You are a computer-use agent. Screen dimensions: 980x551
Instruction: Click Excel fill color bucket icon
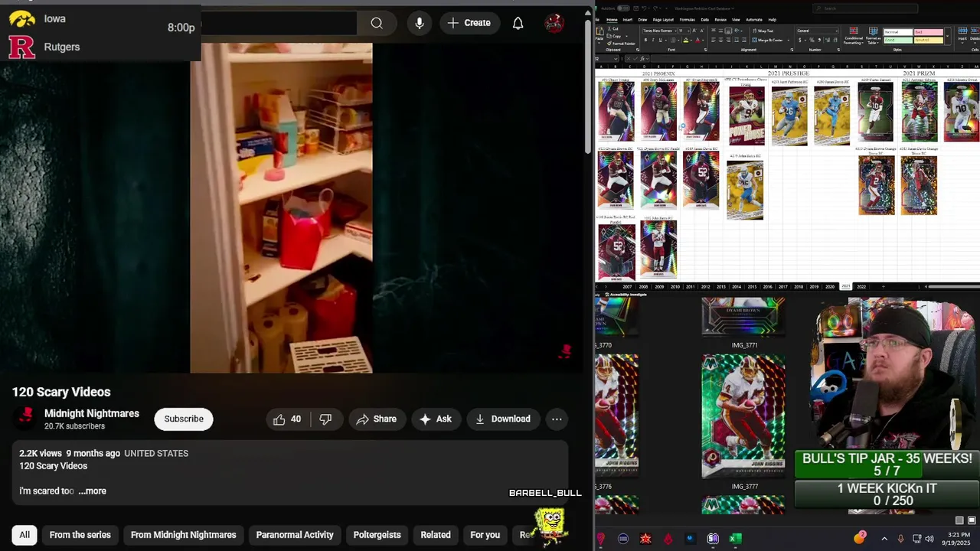pos(685,40)
